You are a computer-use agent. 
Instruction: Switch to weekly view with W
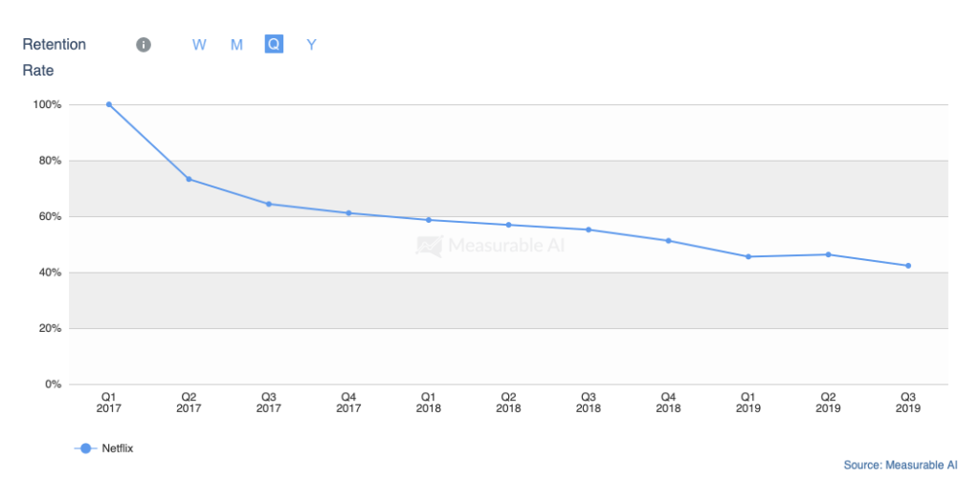(199, 45)
